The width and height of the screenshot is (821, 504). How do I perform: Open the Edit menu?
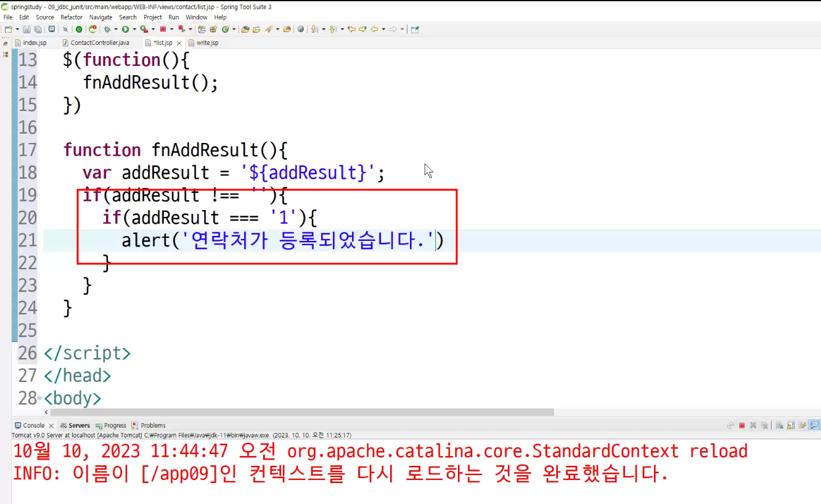24,17
